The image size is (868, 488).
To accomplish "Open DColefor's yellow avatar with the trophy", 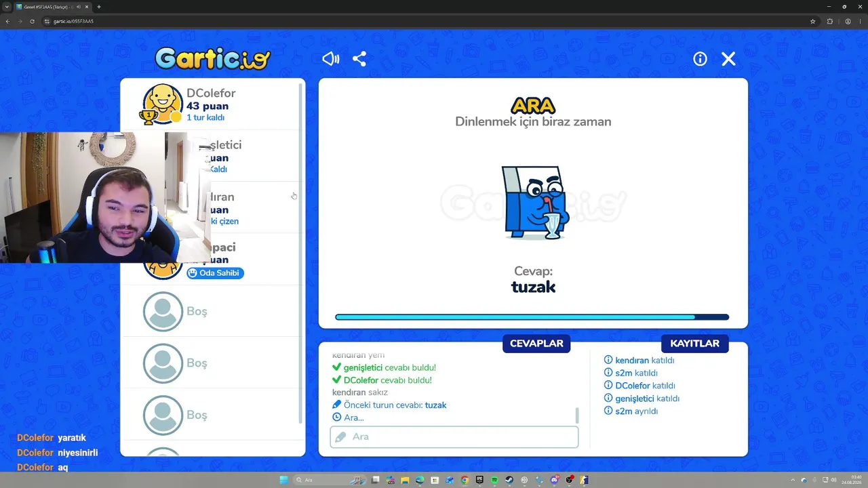I will 161,104.
